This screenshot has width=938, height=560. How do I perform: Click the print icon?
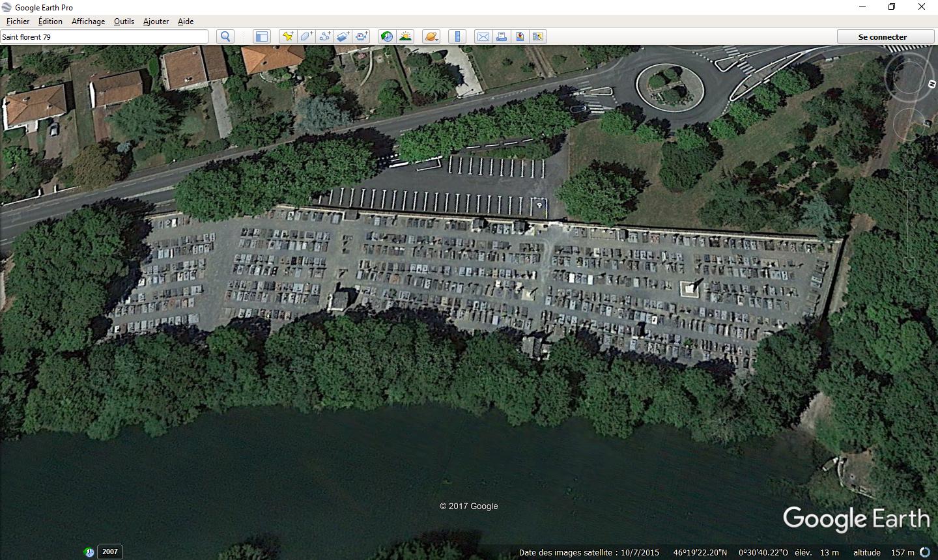[502, 36]
